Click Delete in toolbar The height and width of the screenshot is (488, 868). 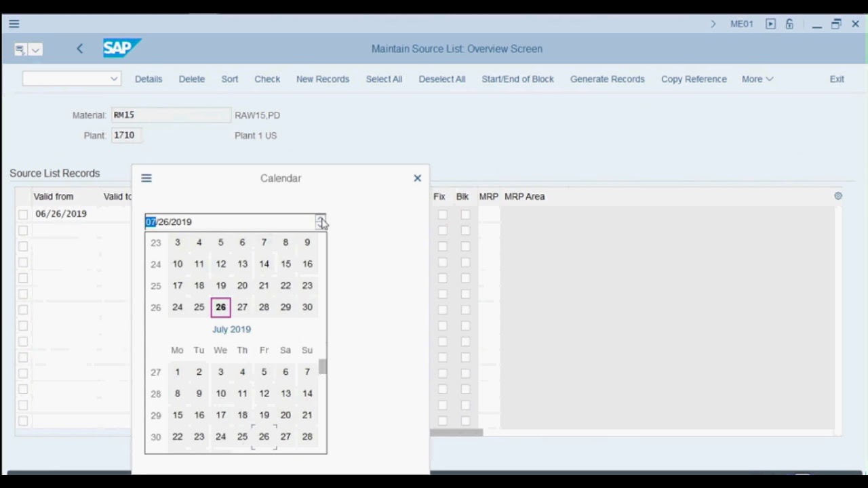[x=192, y=79]
